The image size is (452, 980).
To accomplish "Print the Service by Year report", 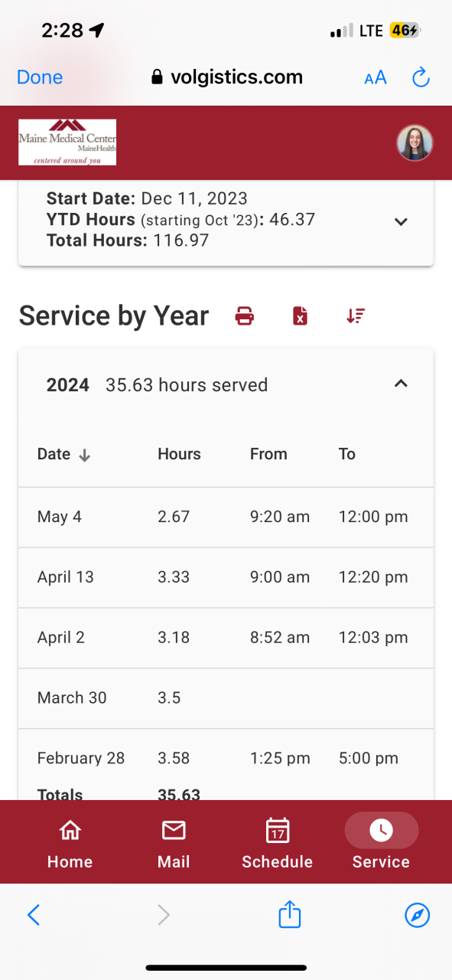I will click(x=245, y=315).
